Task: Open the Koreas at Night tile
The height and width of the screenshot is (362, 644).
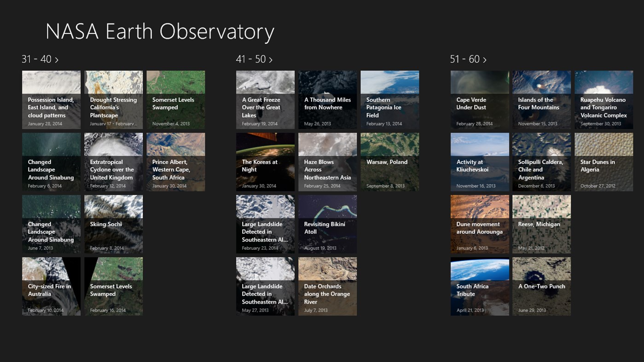Action: pyautogui.click(x=265, y=162)
